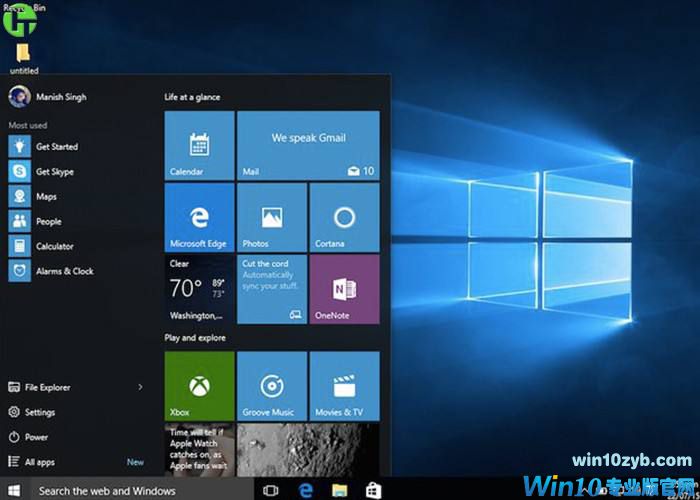Screen dimensions: 700x500
Task: Open the OneNote tile
Action: (345, 289)
